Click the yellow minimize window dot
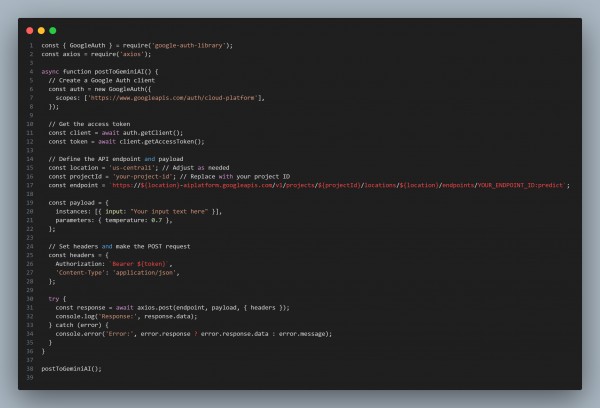 (41, 31)
